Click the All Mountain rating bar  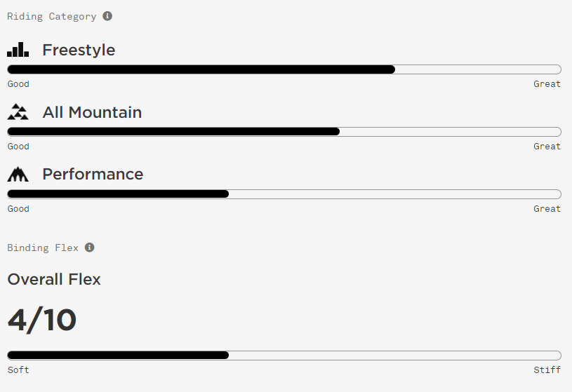click(284, 132)
